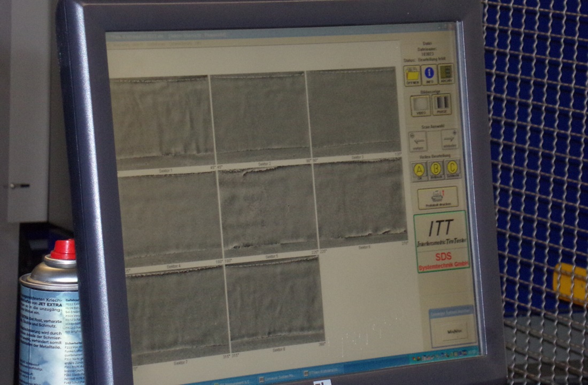Select the Sektor 3 scan image

(x=353, y=112)
